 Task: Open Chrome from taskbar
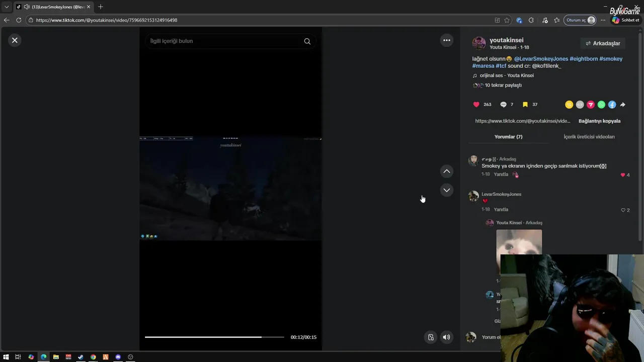pyautogui.click(x=93, y=357)
